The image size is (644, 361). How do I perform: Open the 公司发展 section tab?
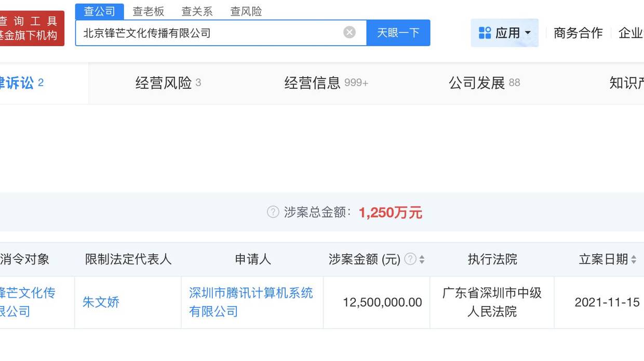(x=485, y=83)
